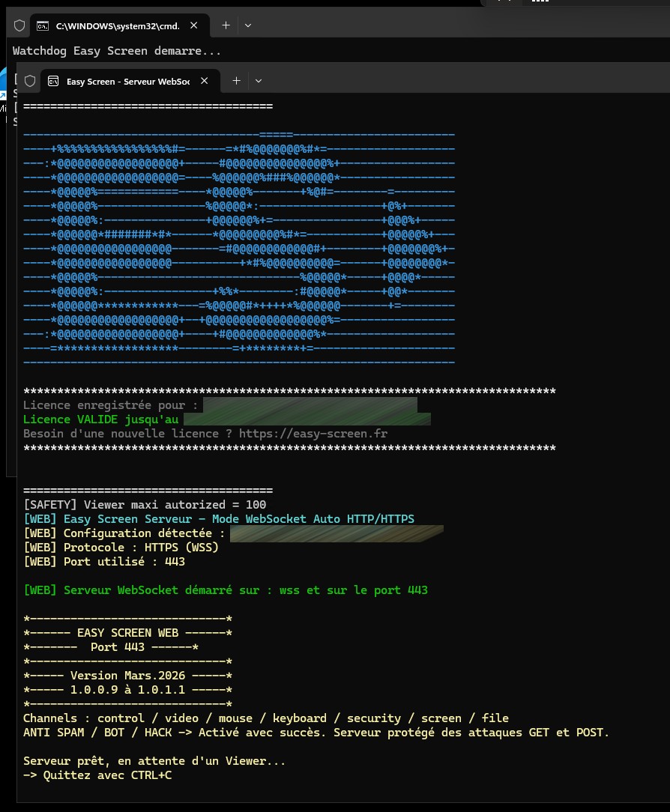The image size is (670, 812).
Task: Click the console icon on the Easy Screen tab
Action: pyautogui.click(x=54, y=81)
